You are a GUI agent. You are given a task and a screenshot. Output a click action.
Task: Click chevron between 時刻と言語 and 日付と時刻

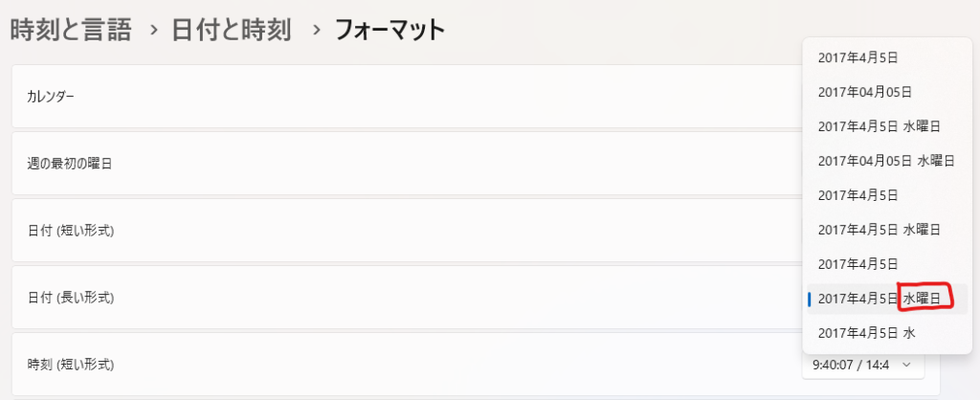coord(152,32)
